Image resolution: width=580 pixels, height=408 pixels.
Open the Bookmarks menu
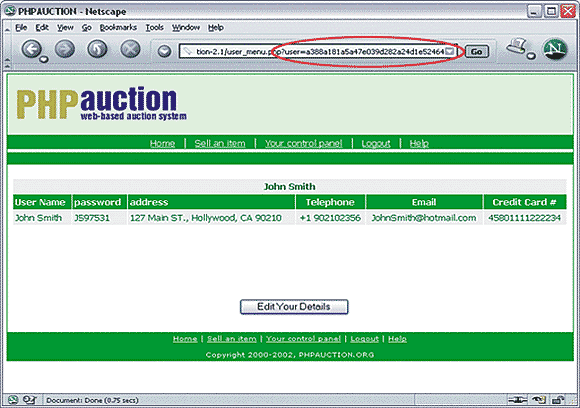[x=118, y=27]
